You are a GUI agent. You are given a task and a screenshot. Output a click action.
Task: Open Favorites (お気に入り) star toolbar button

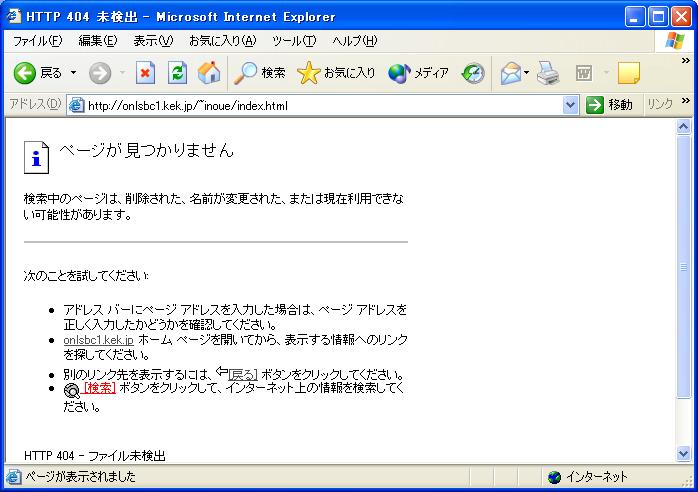pos(336,73)
